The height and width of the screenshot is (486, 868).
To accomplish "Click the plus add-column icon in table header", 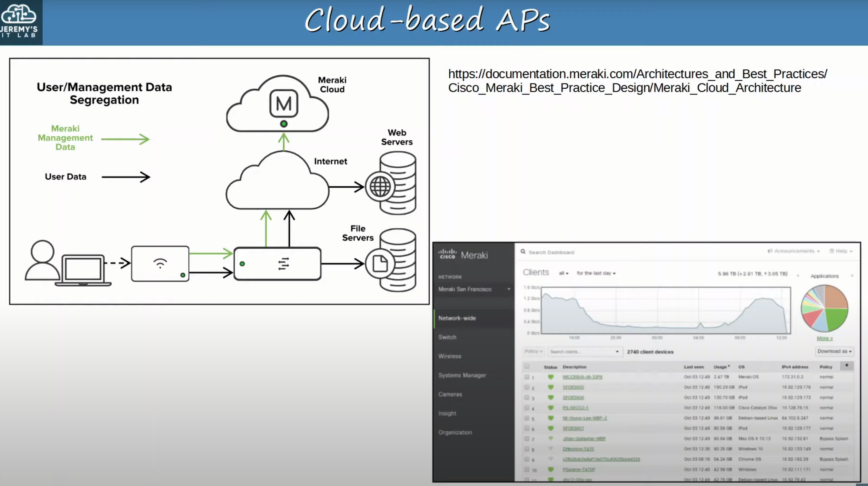I will click(847, 365).
